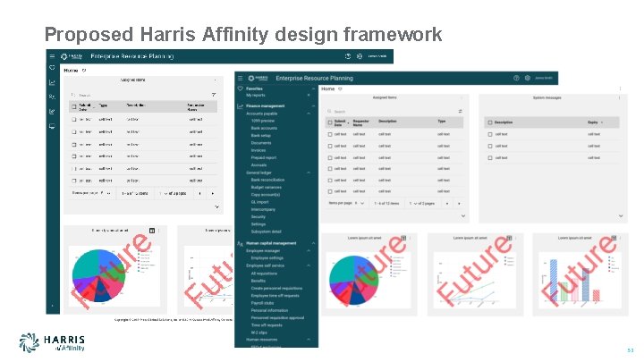The width and height of the screenshot is (644, 362).
Task: Open page number dropdown in front window pager
Action: point(412,203)
